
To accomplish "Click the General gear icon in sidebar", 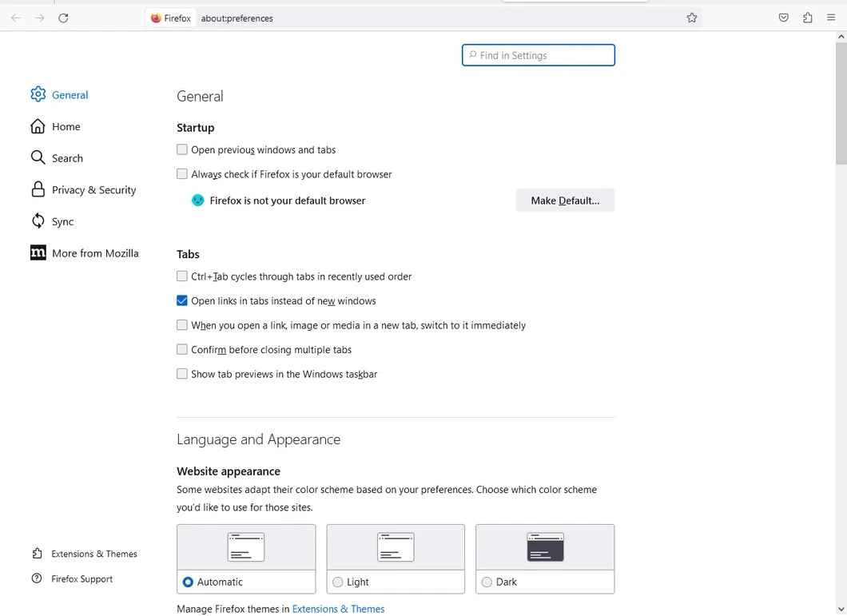I will point(38,94).
